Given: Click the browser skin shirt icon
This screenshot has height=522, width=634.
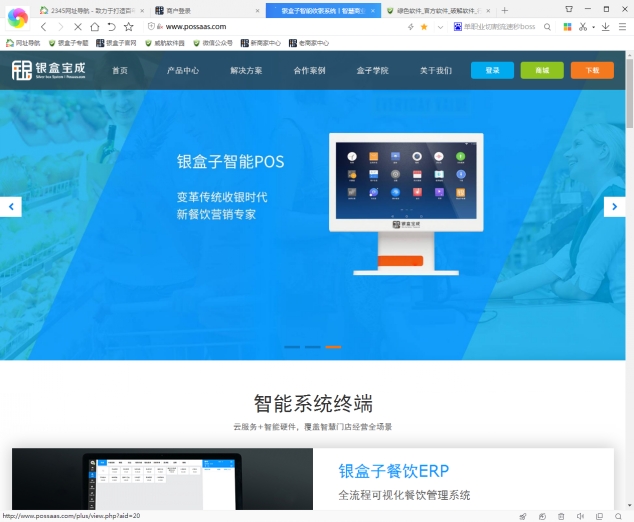Looking at the screenshot, I should pos(569,9).
